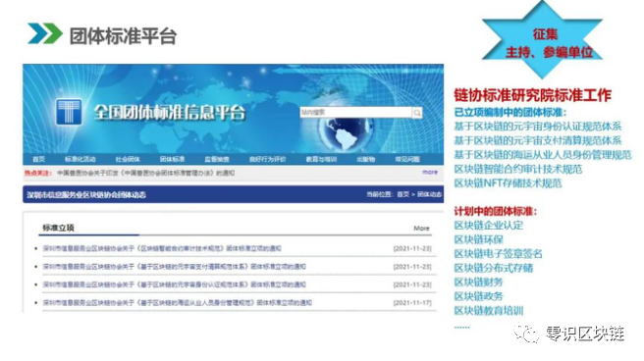
Task: Click the 'More' link in 标准立项 section
Action: click(x=421, y=229)
